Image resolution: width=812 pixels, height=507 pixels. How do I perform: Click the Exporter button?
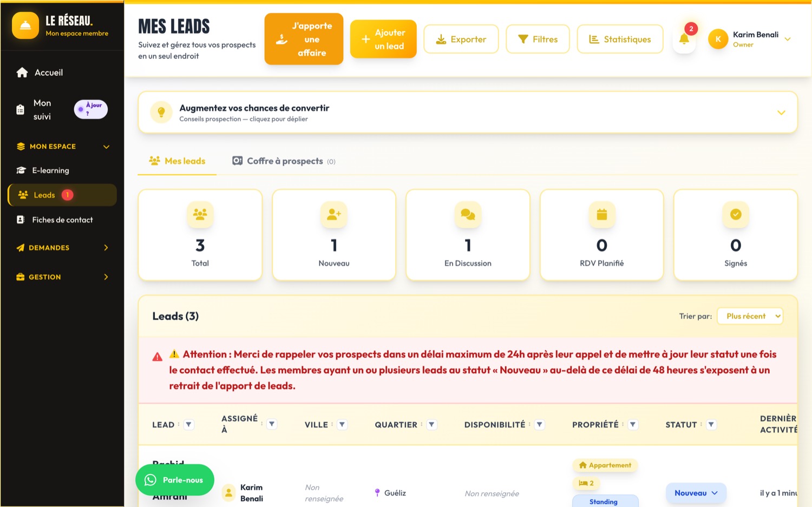point(461,39)
